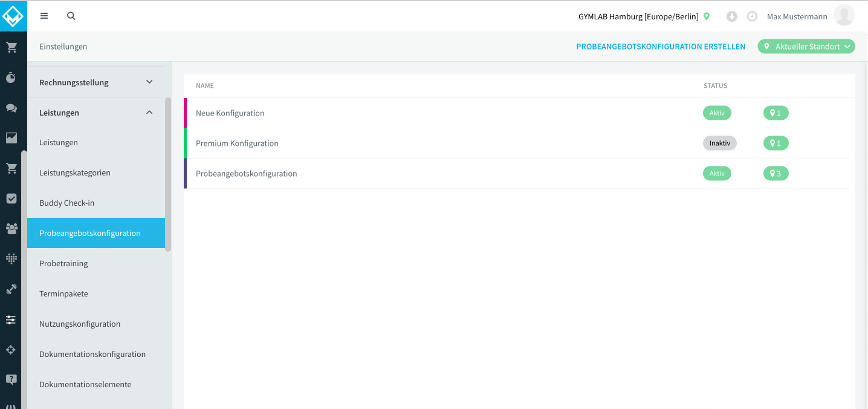Image resolution: width=868 pixels, height=409 pixels.
Task: Open the Terminpakete settings
Action: [96, 294]
